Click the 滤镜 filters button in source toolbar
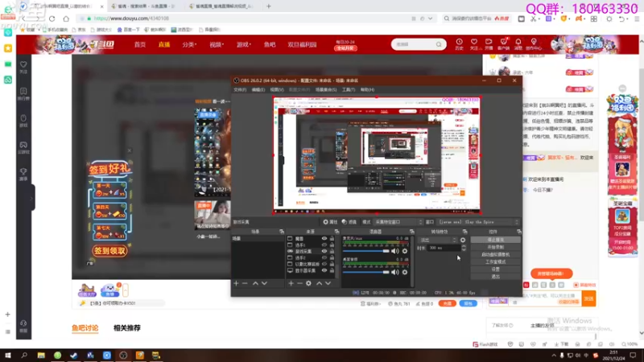644x362 pixels. coord(349,222)
